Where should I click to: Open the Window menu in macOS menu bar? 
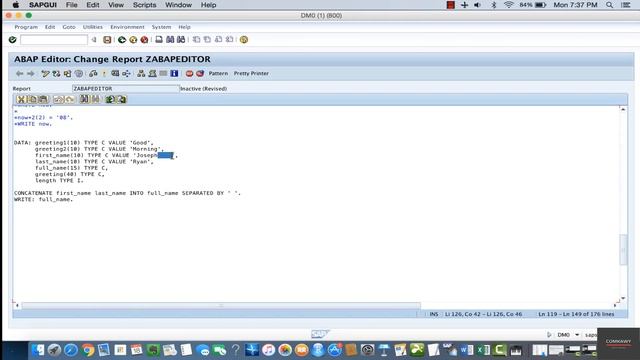(x=178, y=5)
